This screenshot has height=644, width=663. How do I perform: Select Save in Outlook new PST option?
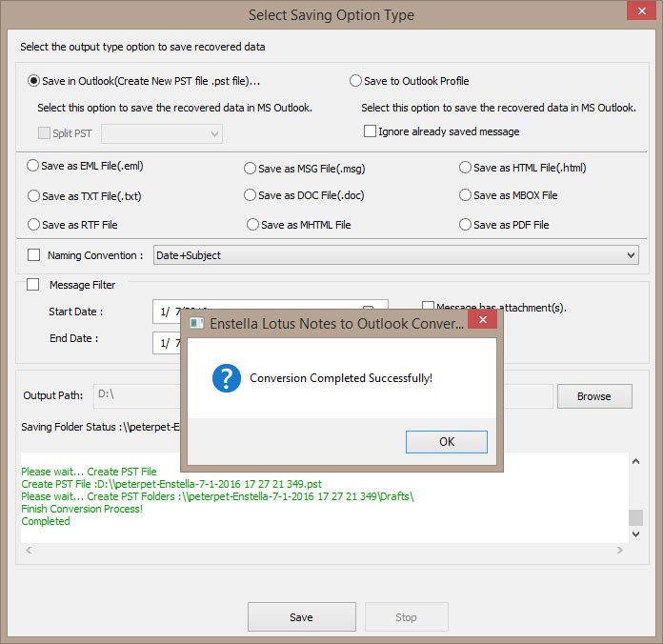pyautogui.click(x=35, y=81)
